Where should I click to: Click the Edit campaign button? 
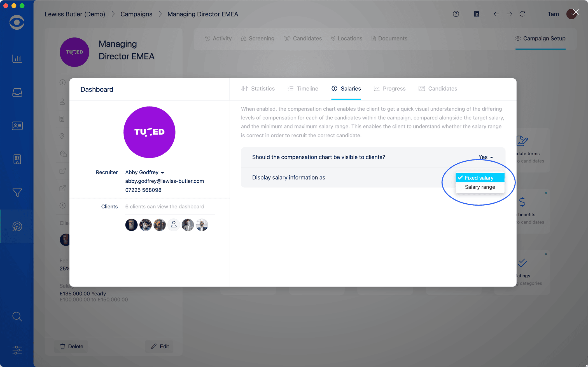[x=160, y=346]
